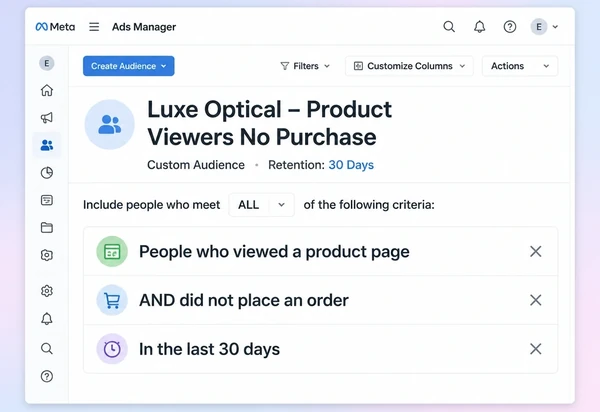Click the green product page icon

112,251
